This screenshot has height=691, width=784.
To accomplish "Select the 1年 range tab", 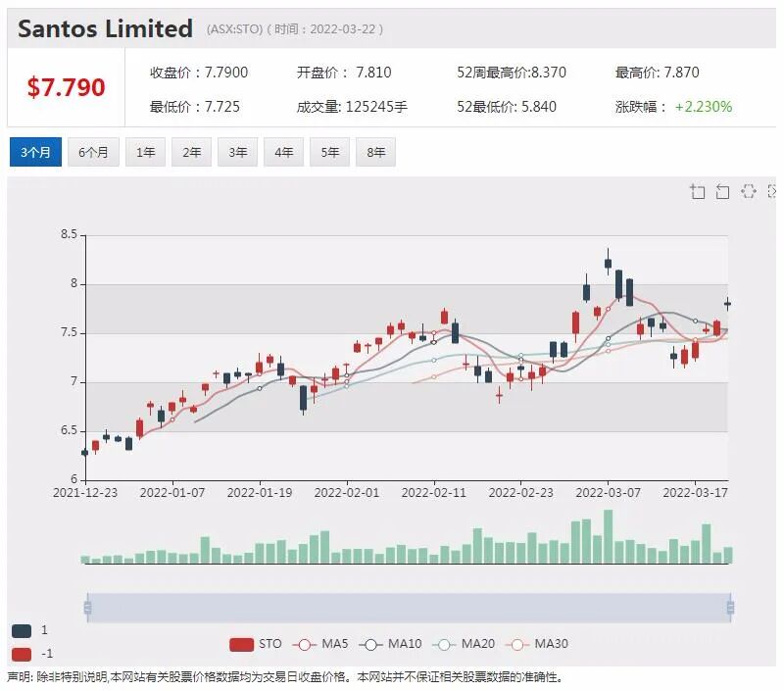I will tap(145, 152).
